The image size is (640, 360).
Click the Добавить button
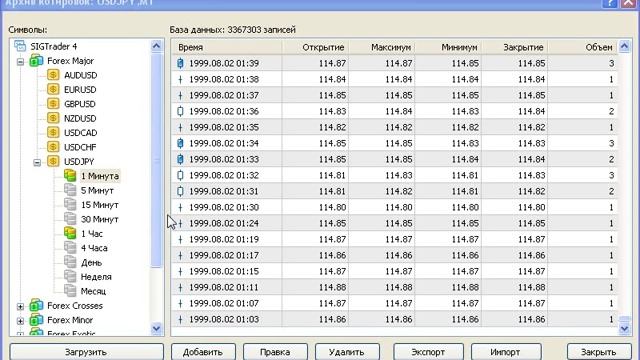click(x=203, y=352)
